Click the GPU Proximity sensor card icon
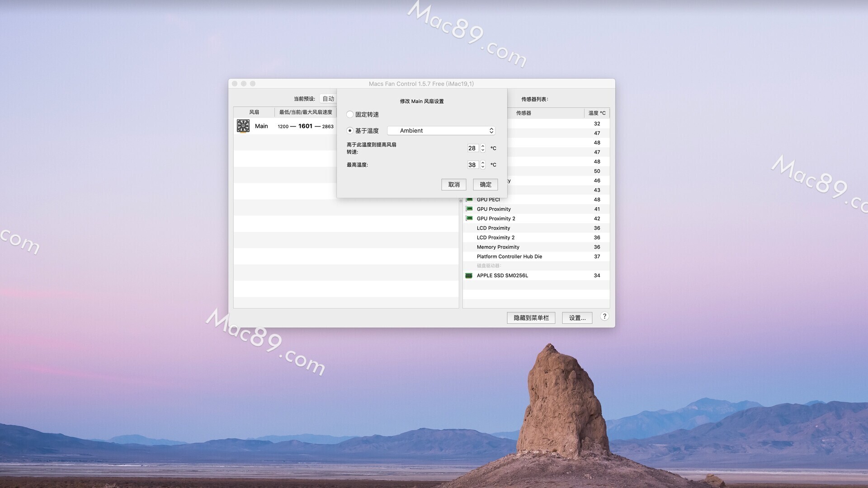Viewport: 868px width, 488px height. coord(469,209)
